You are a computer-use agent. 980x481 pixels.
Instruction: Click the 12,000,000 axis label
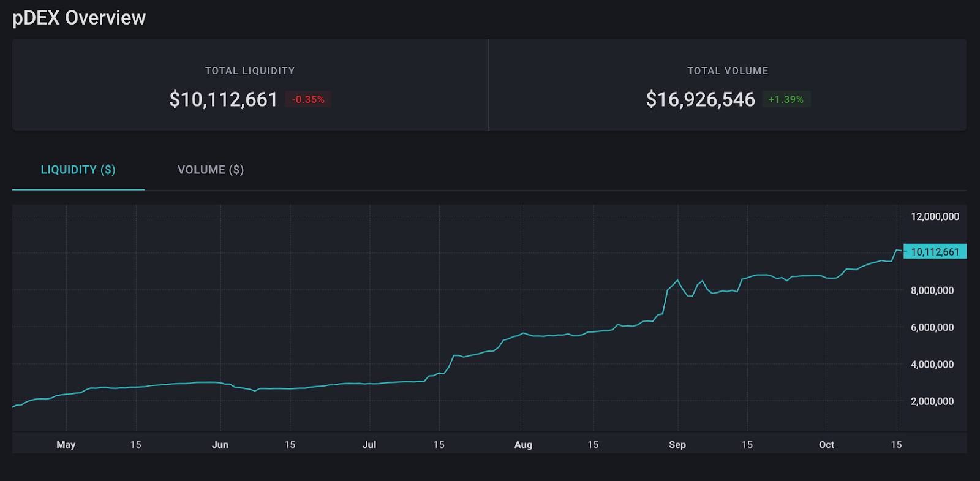pyautogui.click(x=935, y=216)
